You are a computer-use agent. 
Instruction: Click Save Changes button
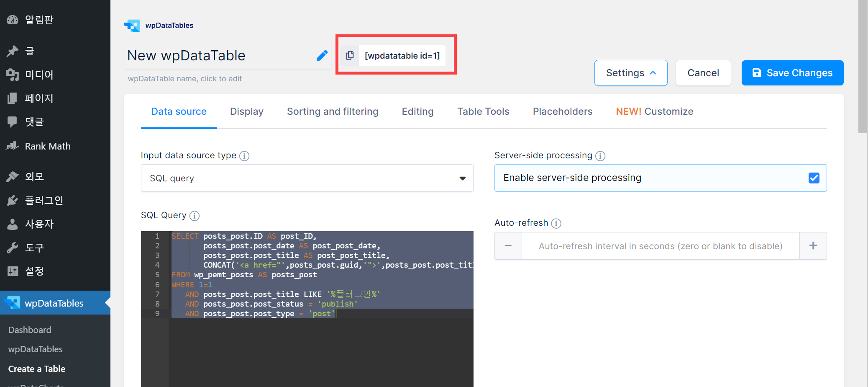tap(793, 73)
